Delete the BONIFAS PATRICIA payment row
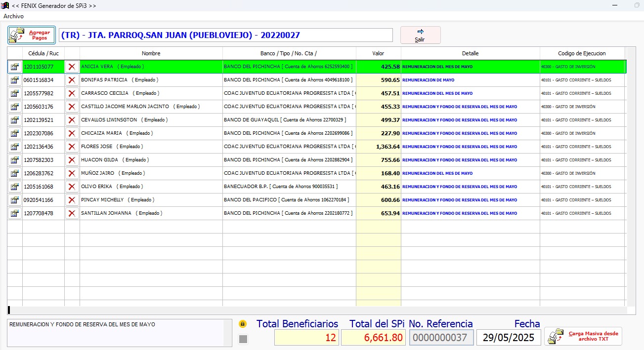This screenshot has width=644, height=350. pos(72,80)
